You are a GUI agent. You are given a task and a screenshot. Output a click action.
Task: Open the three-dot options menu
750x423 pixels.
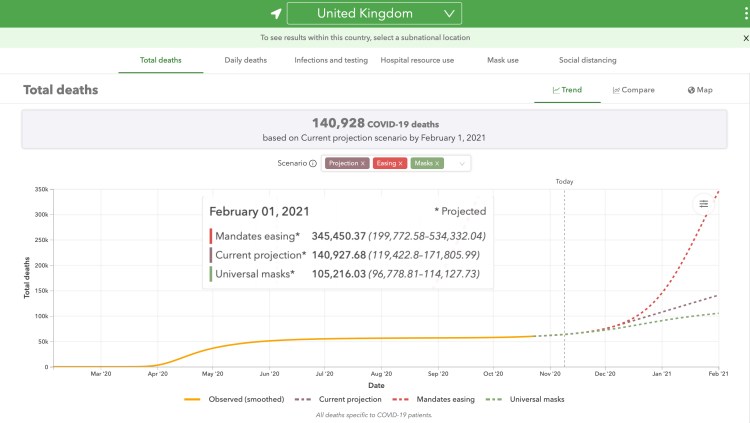pos(746,13)
